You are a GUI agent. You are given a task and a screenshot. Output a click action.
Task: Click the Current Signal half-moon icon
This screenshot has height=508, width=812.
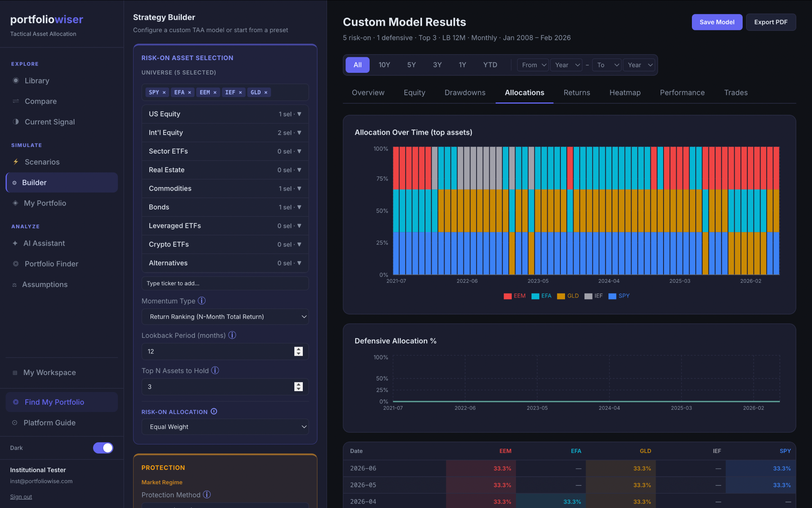16,121
